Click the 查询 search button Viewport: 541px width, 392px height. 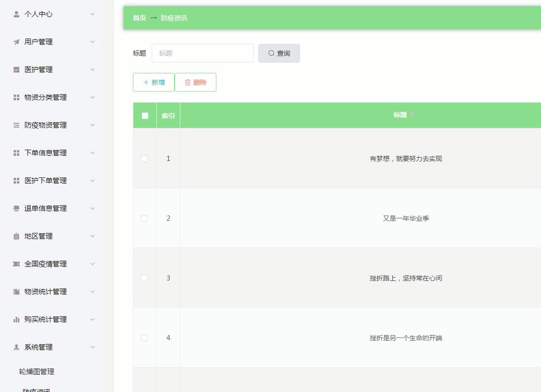(279, 53)
